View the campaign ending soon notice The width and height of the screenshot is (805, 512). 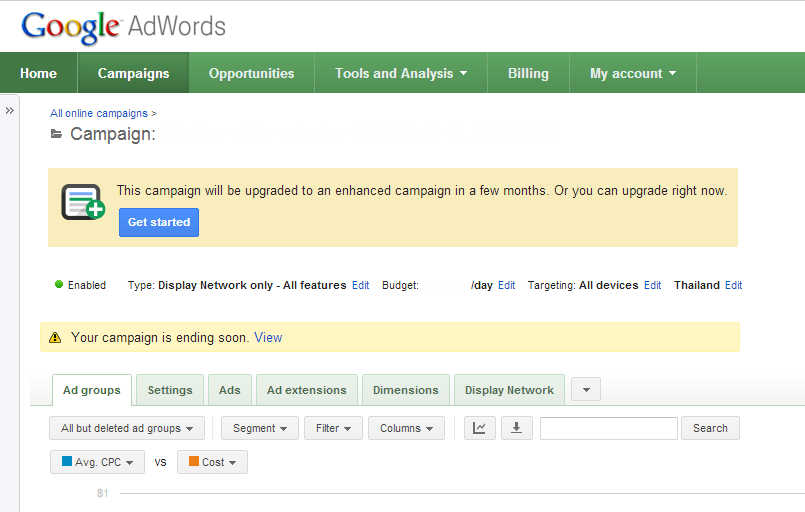coord(268,337)
